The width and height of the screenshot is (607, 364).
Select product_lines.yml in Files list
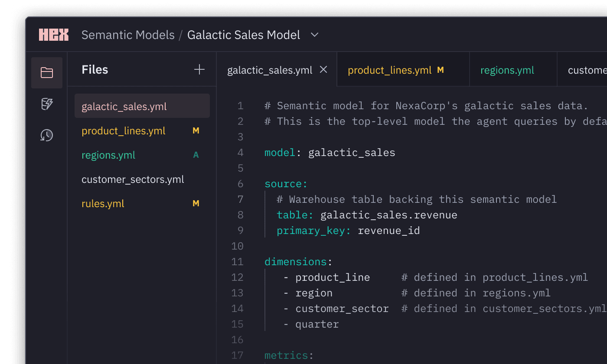(142, 130)
